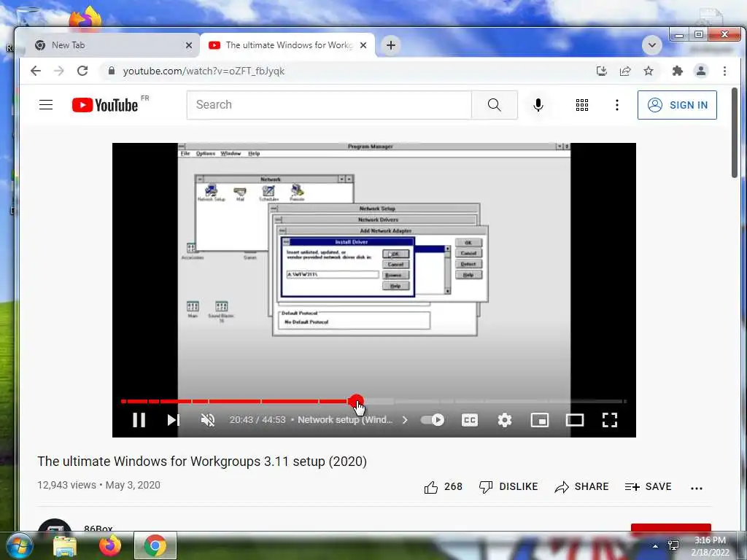
Task: Bookmark this page with the star
Action: click(649, 71)
